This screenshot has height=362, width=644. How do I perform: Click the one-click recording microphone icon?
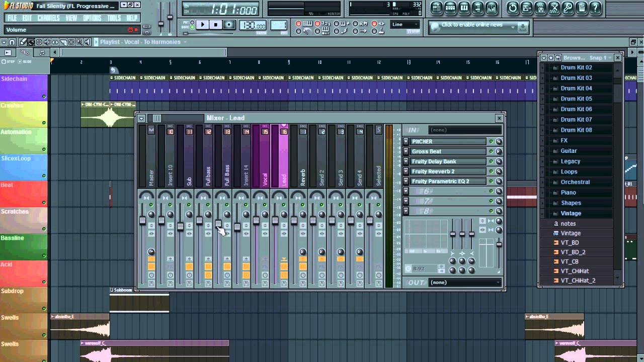(568, 8)
